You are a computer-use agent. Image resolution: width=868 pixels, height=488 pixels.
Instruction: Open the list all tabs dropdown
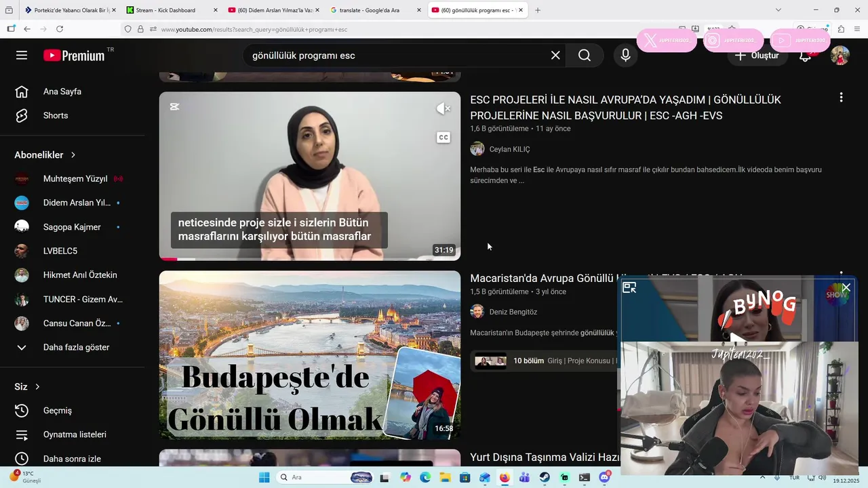coord(778,10)
